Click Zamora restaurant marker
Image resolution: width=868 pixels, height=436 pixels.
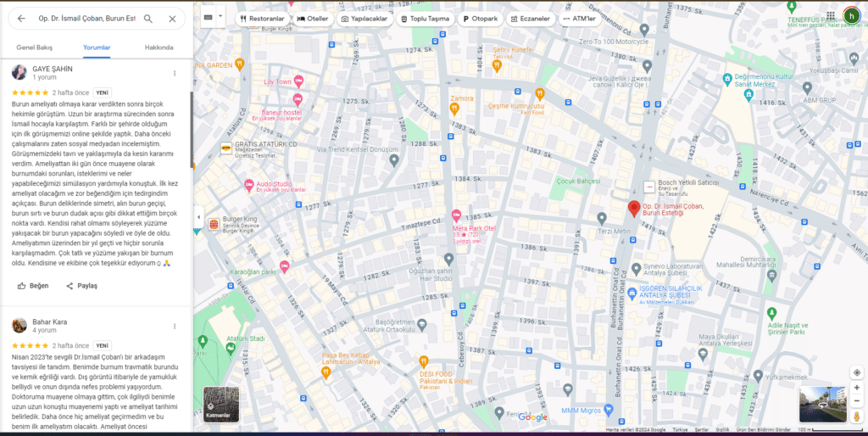tap(454, 108)
